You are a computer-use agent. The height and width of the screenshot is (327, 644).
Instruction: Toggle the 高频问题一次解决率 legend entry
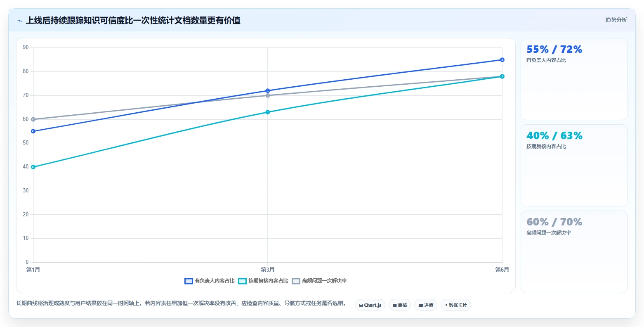click(319, 281)
